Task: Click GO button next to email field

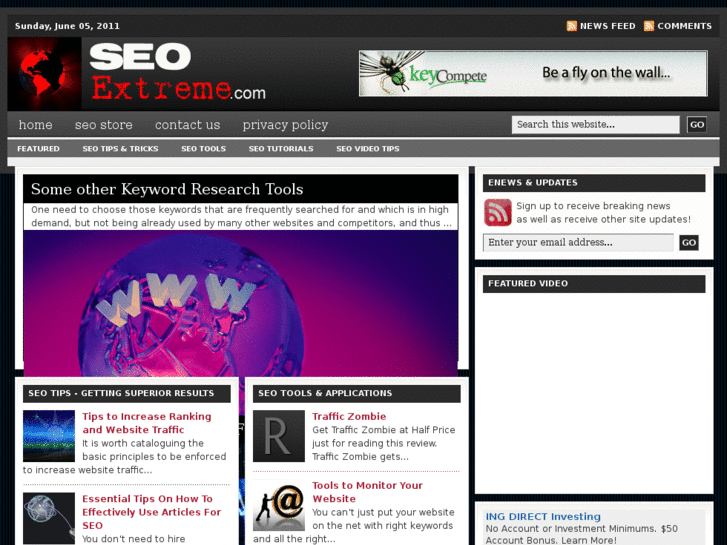Action: 689,243
